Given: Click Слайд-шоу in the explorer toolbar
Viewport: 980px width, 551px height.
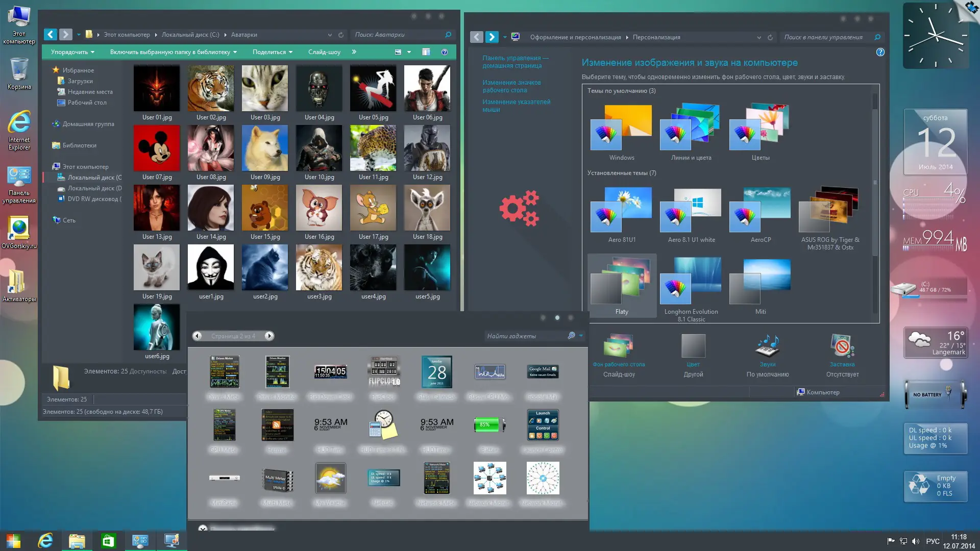Looking at the screenshot, I should tap(324, 52).
